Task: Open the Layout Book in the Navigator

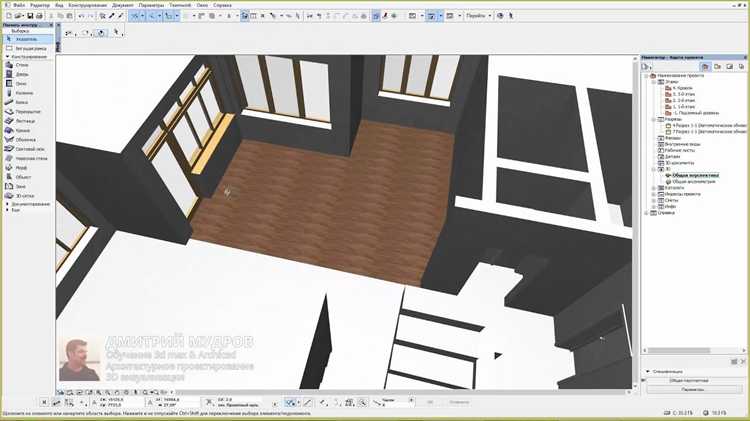Action: click(x=729, y=67)
